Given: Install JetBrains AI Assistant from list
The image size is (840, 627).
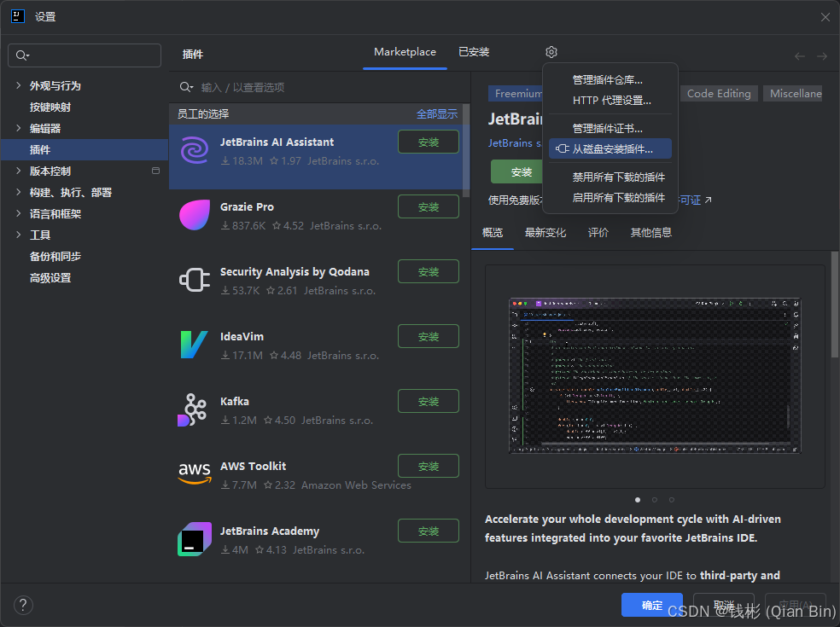Looking at the screenshot, I should coord(429,142).
